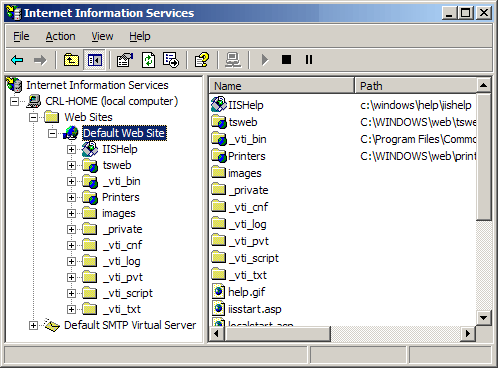Click the Forward arrow toolbar button
498x368 pixels.
40,60
